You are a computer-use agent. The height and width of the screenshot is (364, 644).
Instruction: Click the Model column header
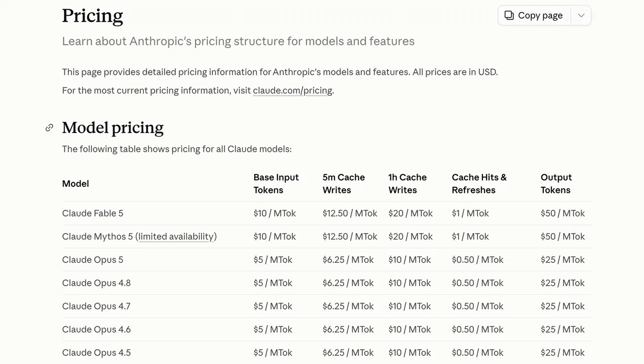[x=75, y=184]
